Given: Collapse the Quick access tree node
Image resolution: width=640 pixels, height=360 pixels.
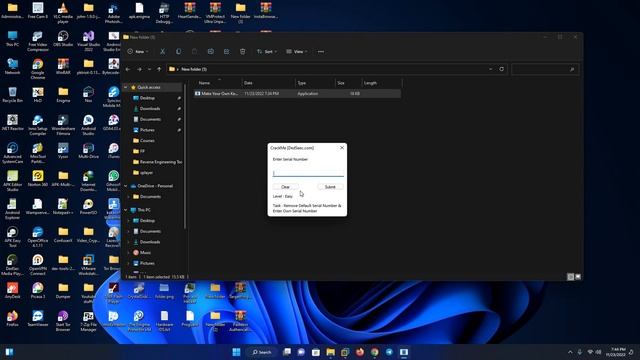Looking at the screenshot, I should point(126,87).
